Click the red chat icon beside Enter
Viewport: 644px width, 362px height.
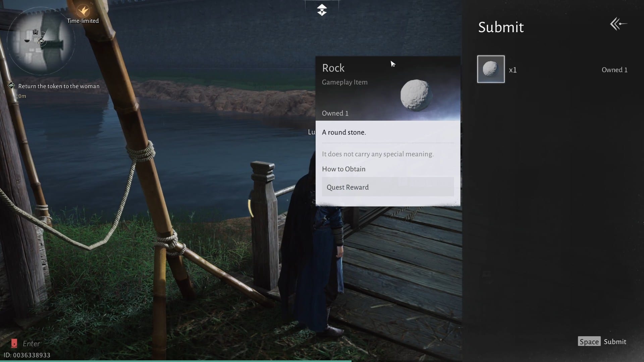(14, 343)
